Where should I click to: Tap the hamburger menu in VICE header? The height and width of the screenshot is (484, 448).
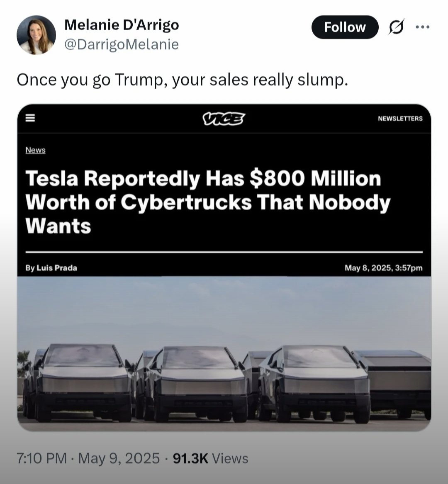coord(30,118)
